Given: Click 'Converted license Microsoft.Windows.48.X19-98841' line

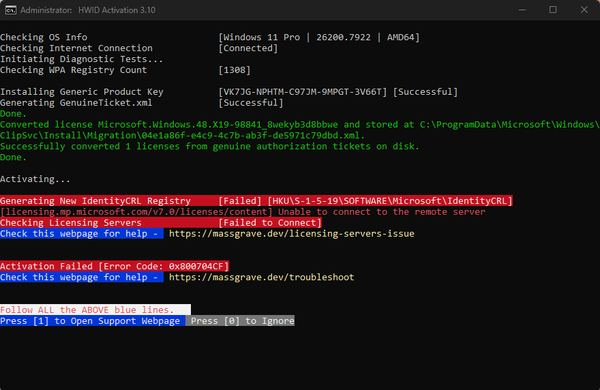Looking at the screenshot, I should tap(300, 125).
